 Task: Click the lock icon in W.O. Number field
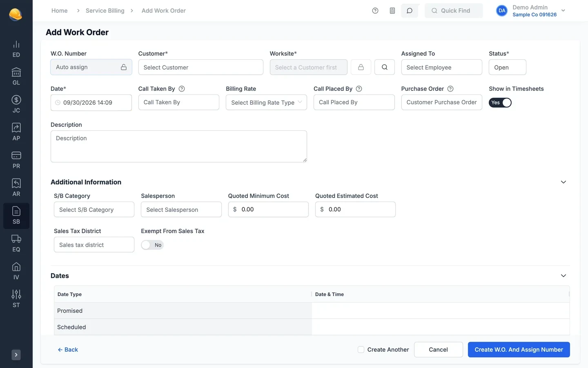(x=124, y=67)
